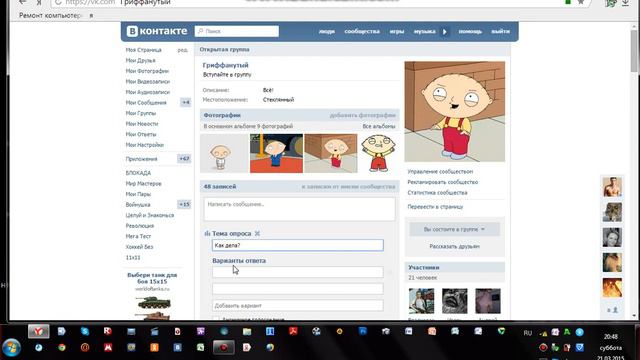Click 'Управление сообществом' link
Image resolution: width=640 pixels, height=360 pixels.
point(440,172)
